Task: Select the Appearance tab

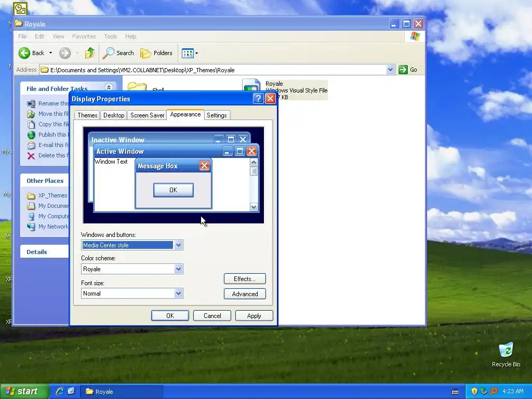Action: [x=185, y=114]
